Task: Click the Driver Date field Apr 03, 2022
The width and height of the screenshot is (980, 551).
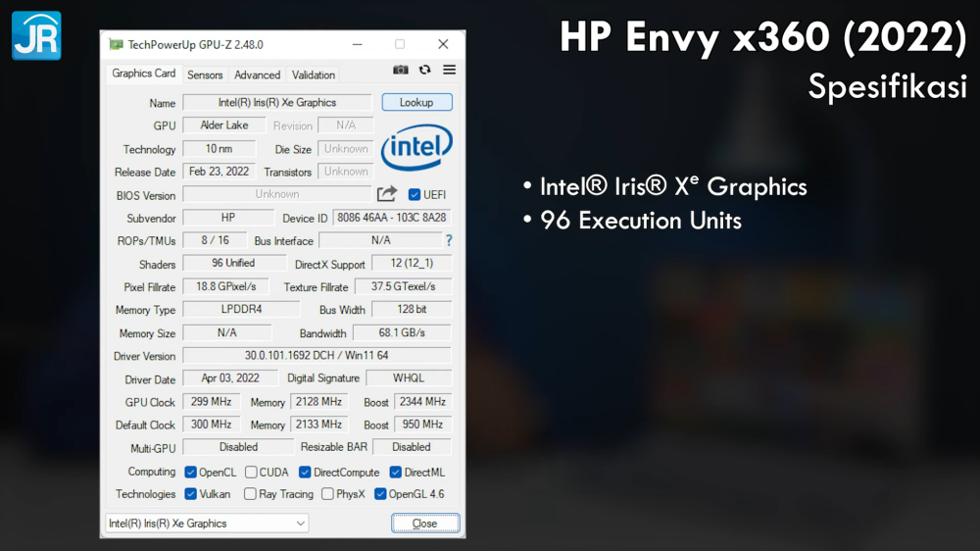Action: tap(230, 378)
